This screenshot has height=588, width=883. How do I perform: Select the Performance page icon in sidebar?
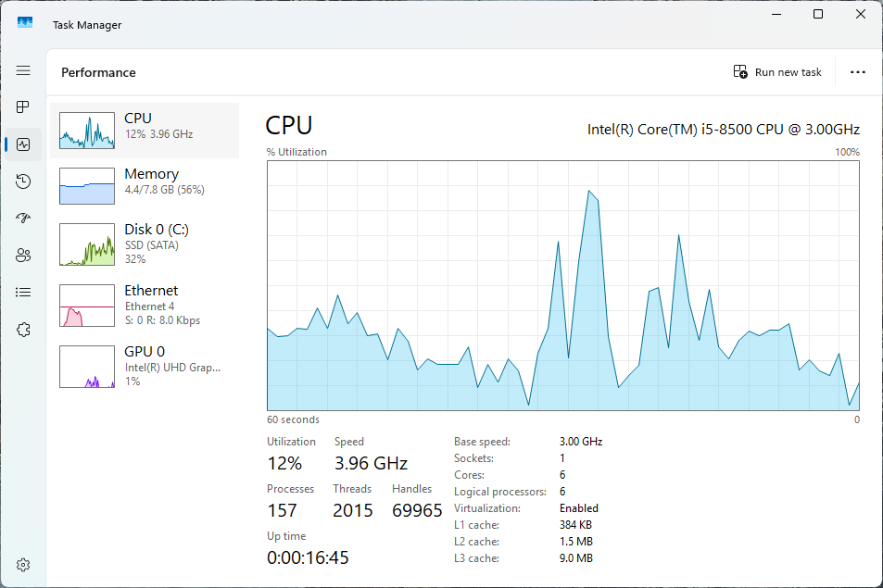coord(23,144)
